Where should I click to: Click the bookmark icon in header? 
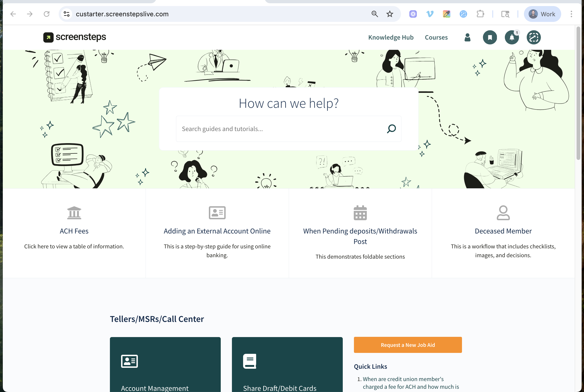[x=490, y=37]
